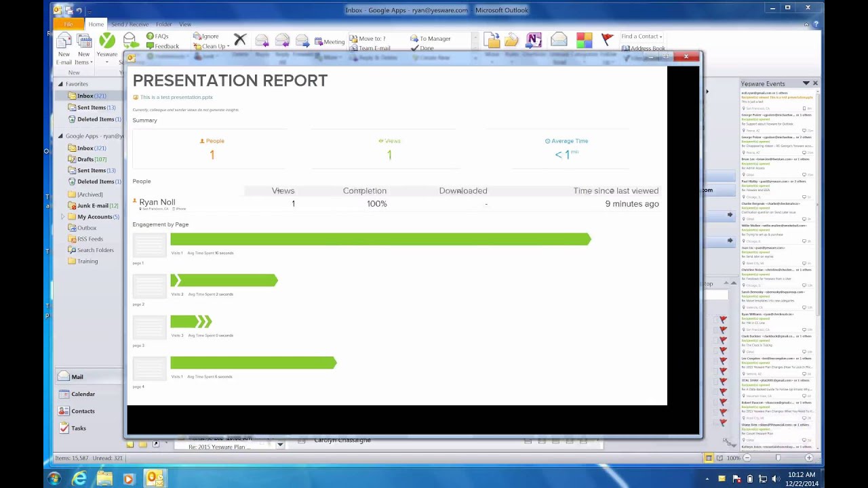Open the File tab
Viewport: 868px width, 488px height.
click(68, 24)
